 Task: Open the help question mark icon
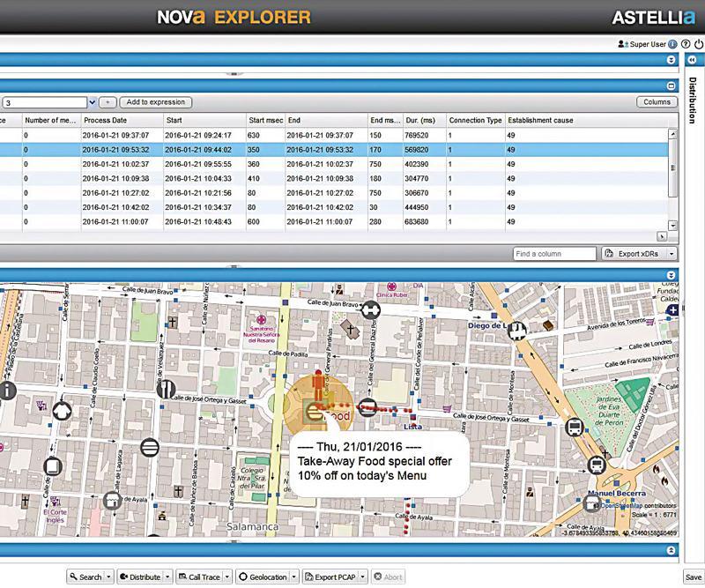tap(686, 44)
